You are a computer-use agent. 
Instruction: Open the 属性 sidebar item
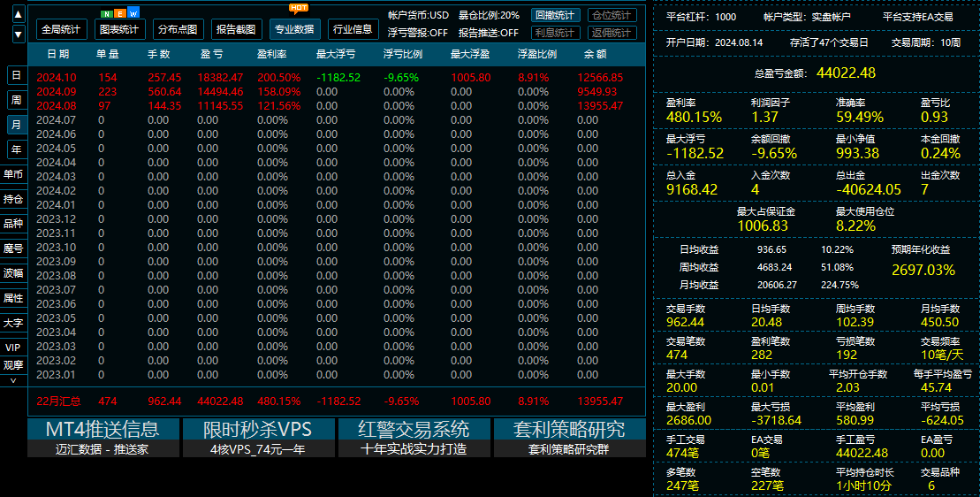pyautogui.click(x=13, y=298)
